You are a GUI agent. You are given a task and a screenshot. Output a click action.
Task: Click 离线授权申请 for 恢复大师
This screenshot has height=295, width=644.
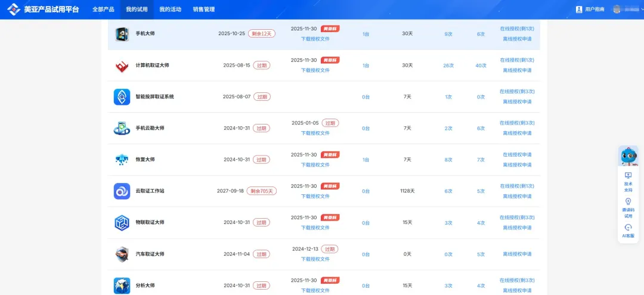click(x=517, y=165)
